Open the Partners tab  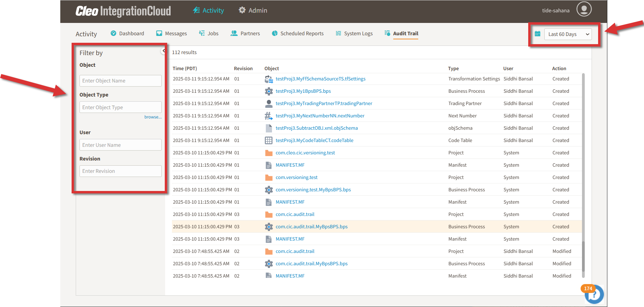[x=245, y=33]
